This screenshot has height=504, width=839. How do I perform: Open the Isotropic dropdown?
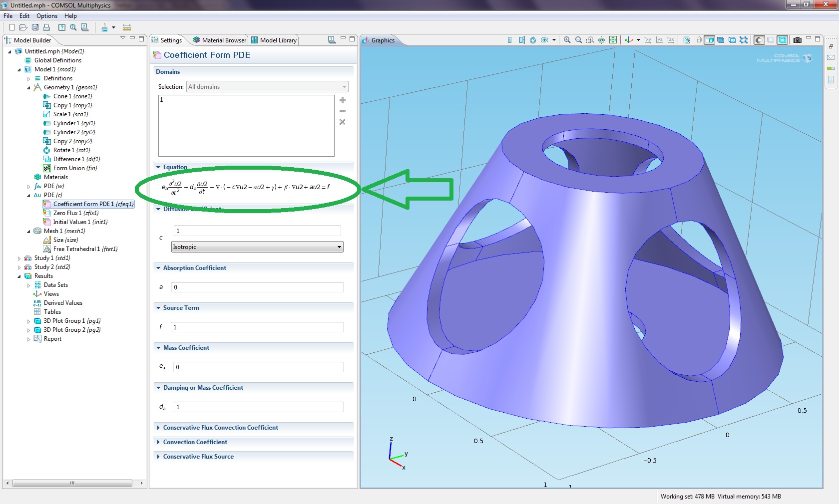(x=257, y=247)
